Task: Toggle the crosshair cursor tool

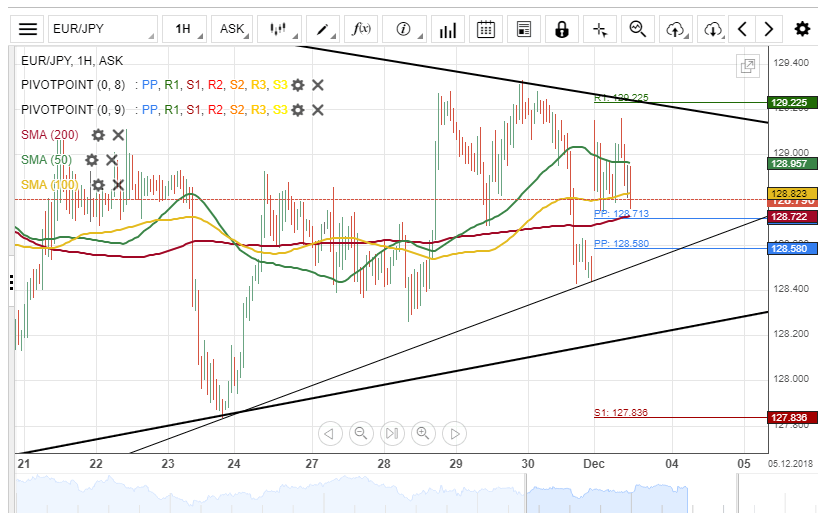Action: click(x=600, y=29)
